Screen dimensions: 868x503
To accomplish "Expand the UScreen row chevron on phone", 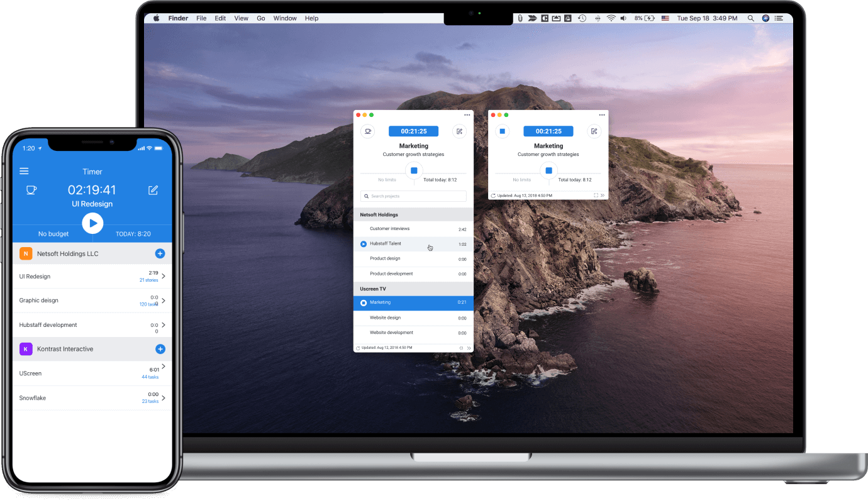I will coord(164,367).
